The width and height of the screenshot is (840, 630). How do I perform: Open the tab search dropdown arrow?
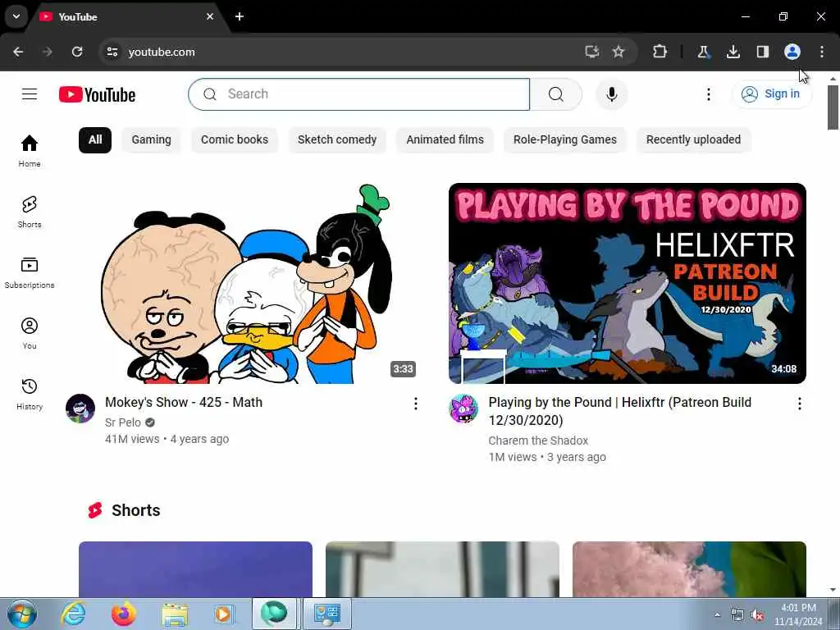click(16, 16)
